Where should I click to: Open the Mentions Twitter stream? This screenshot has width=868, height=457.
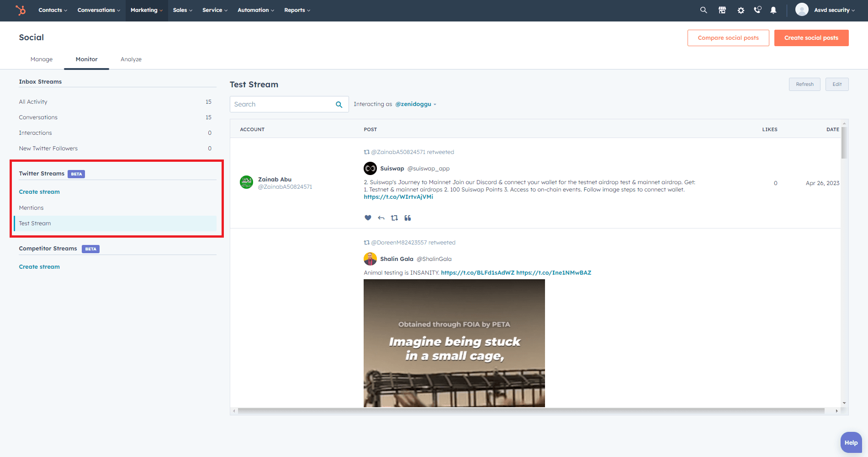115,208
